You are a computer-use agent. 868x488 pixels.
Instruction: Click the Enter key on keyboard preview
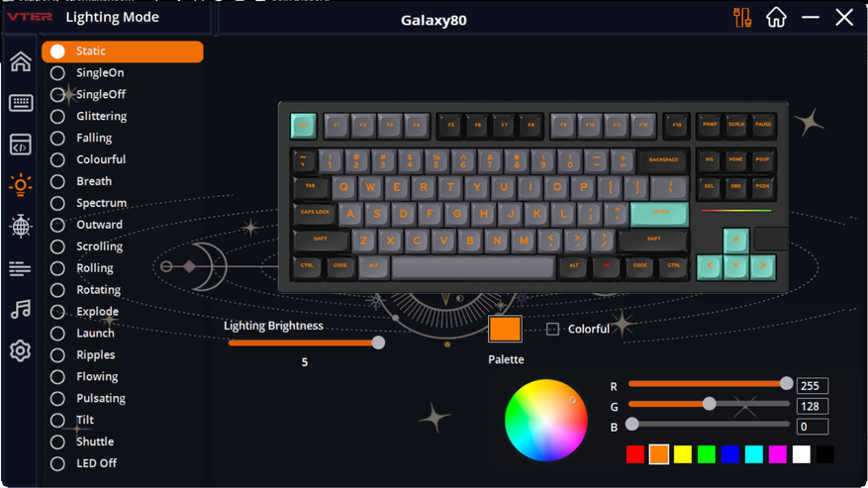point(659,215)
